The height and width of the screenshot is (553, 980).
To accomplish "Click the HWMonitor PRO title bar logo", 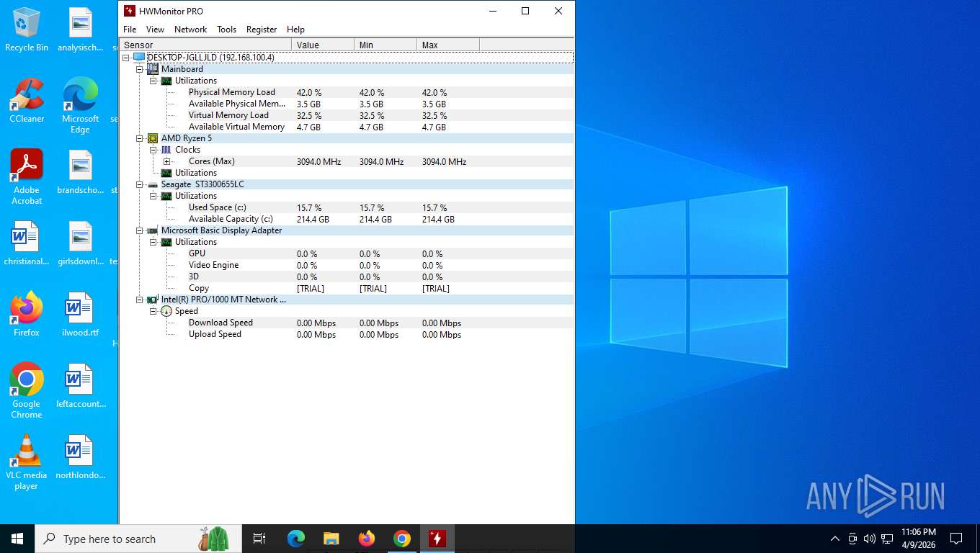I will pos(130,11).
